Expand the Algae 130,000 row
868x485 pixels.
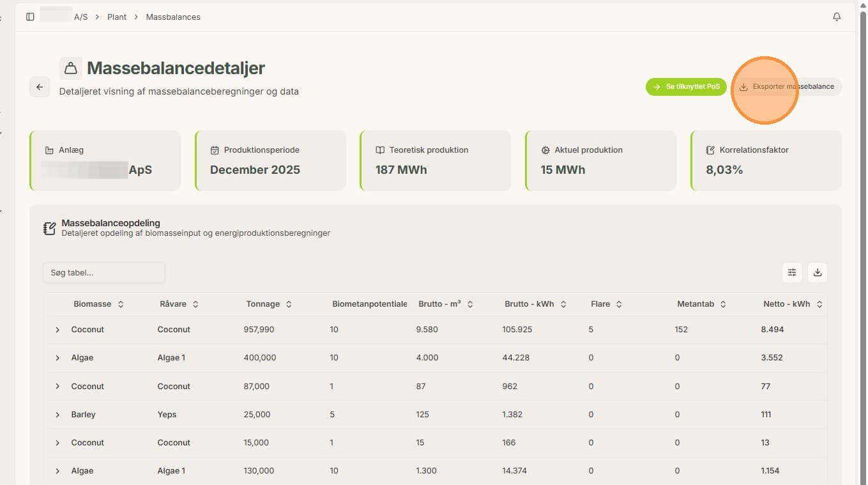pyautogui.click(x=57, y=471)
